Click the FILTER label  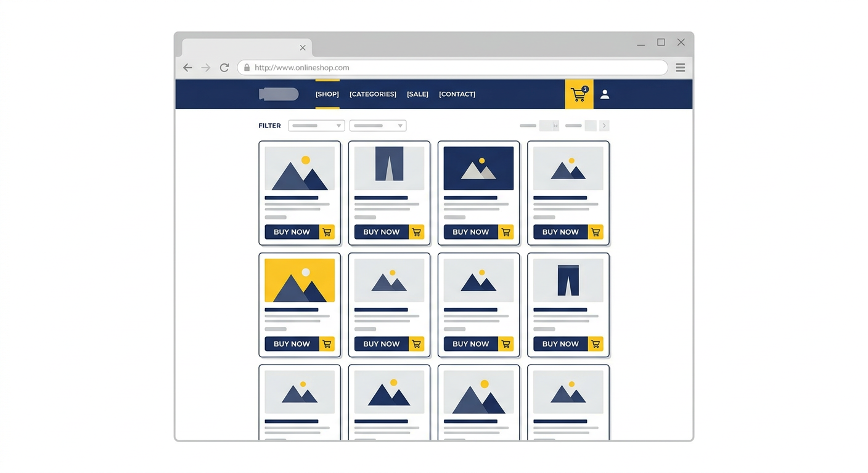[x=269, y=126]
